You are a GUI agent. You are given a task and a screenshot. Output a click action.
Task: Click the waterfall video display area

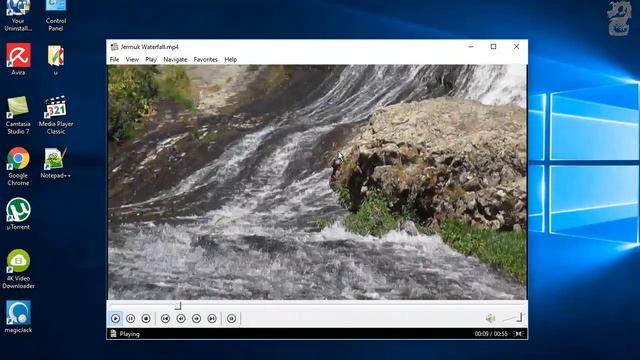pyautogui.click(x=317, y=182)
